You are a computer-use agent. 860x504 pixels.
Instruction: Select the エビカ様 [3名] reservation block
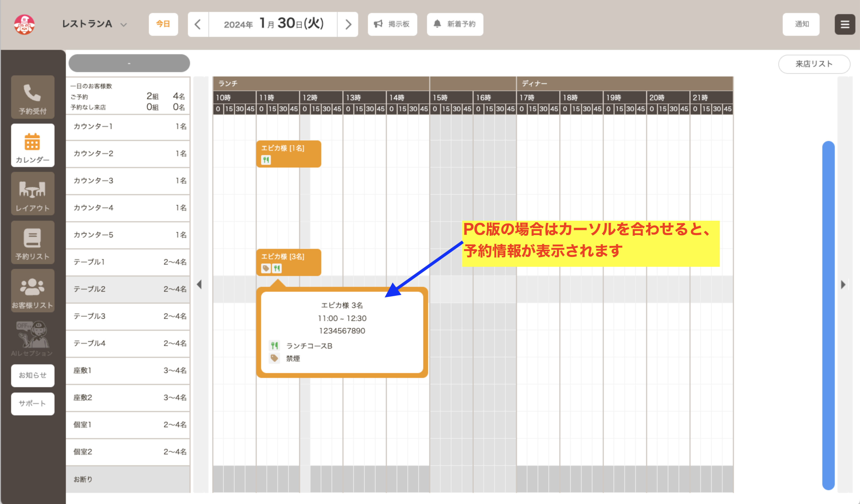[x=288, y=262]
